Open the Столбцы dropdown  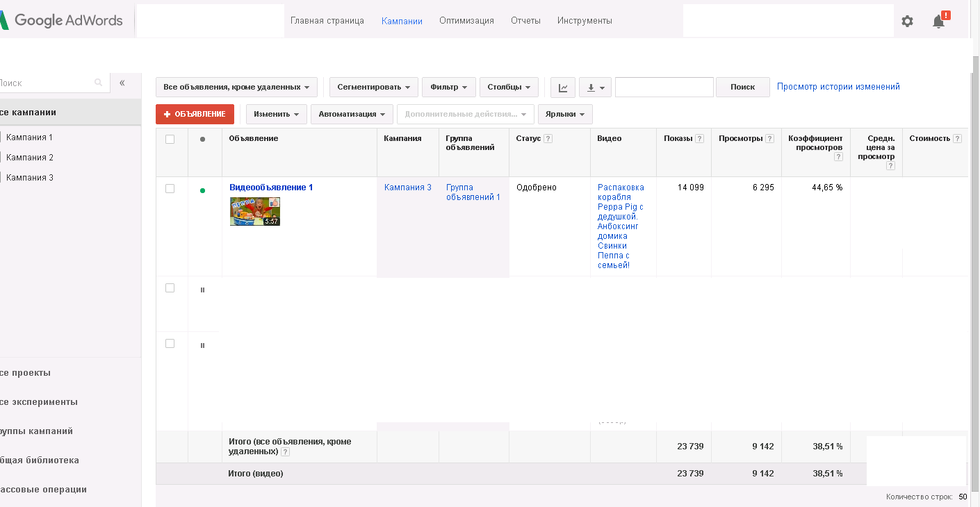point(508,88)
